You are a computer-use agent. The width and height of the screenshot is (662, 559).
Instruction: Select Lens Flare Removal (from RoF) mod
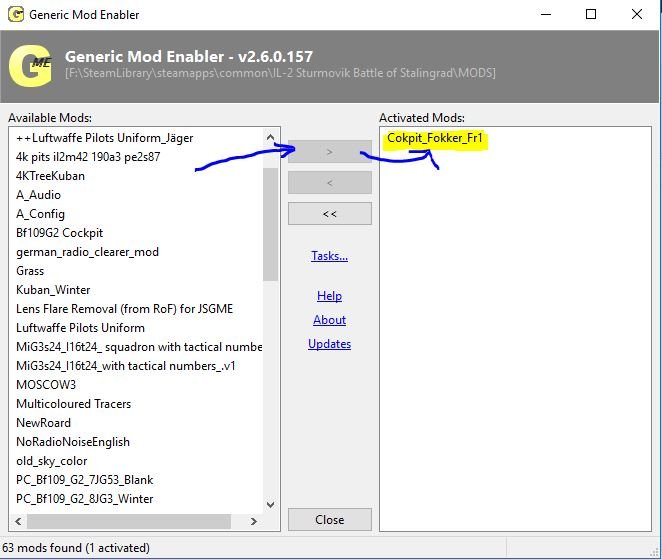tap(125, 309)
